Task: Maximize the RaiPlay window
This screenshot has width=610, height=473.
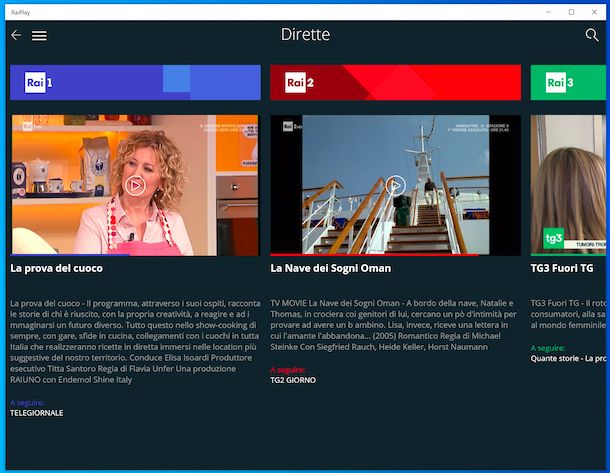Action: 571,12
